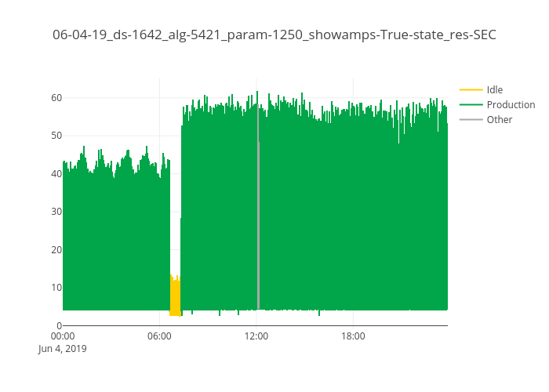Click the 0 y-axis tick label
Image resolution: width=549 pixels, height=392 pixels.
click(x=59, y=325)
